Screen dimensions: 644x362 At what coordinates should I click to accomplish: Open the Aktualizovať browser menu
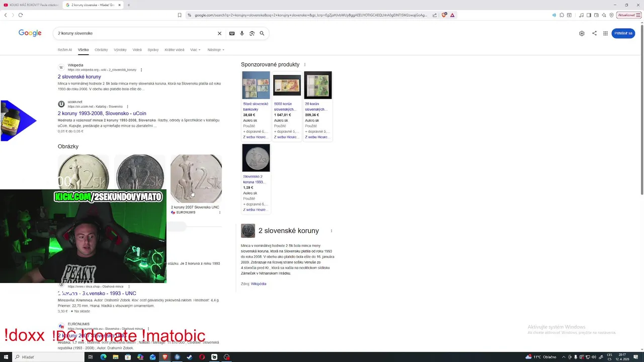(628, 15)
